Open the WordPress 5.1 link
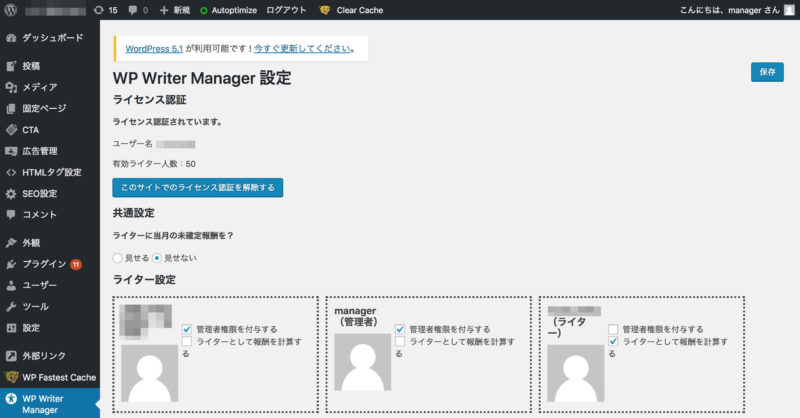Image resolution: width=800 pixels, height=418 pixels. [x=154, y=48]
